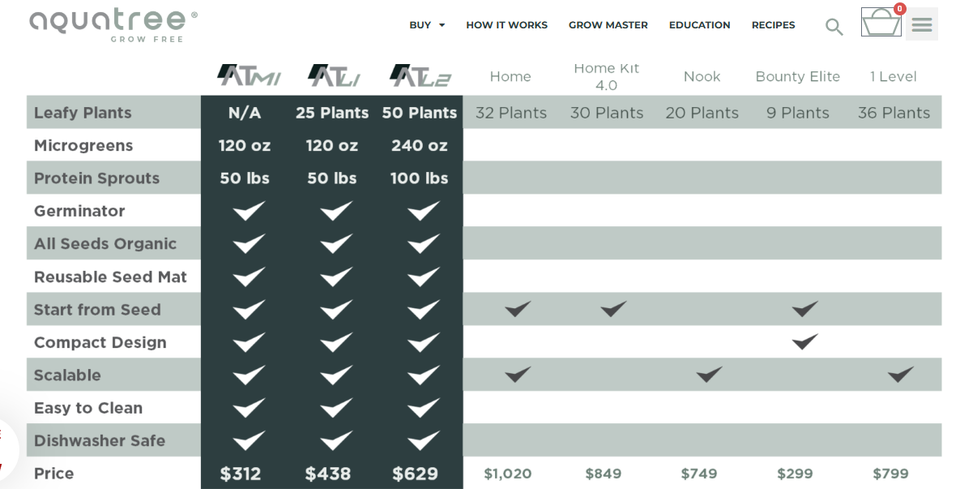Select the ATL2 product logo

click(420, 75)
